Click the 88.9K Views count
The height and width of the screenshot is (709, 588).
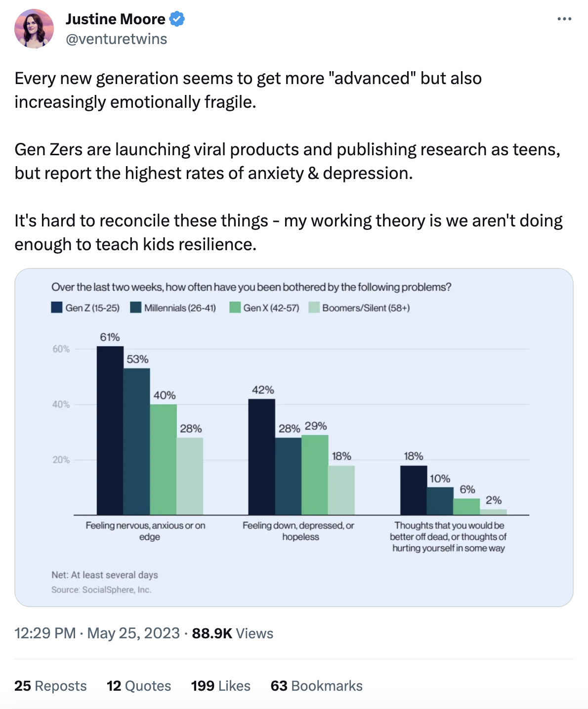(x=232, y=633)
